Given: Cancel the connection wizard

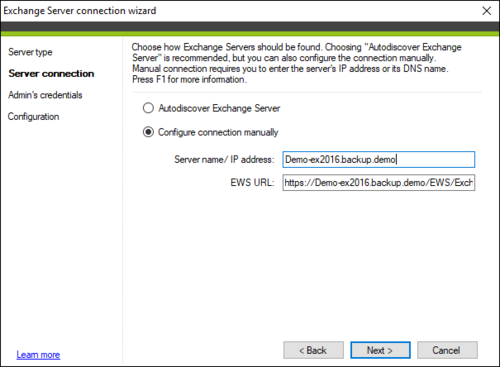Looking at the screenshot, I should [x=447, y=350].
